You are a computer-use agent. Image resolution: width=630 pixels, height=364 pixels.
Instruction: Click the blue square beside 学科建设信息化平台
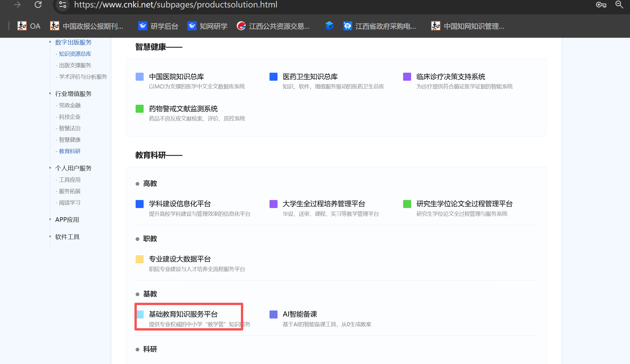140,204
